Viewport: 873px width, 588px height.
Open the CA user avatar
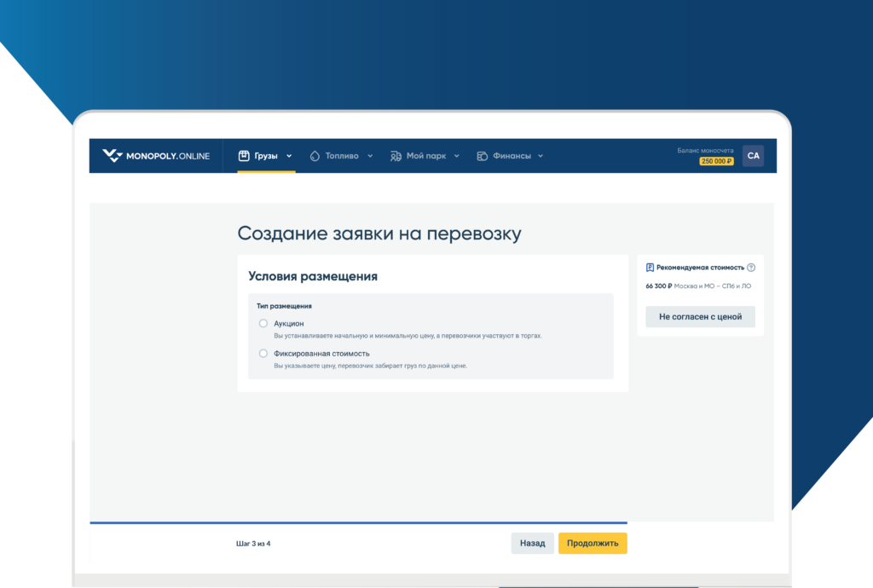[x=753, y=156]
